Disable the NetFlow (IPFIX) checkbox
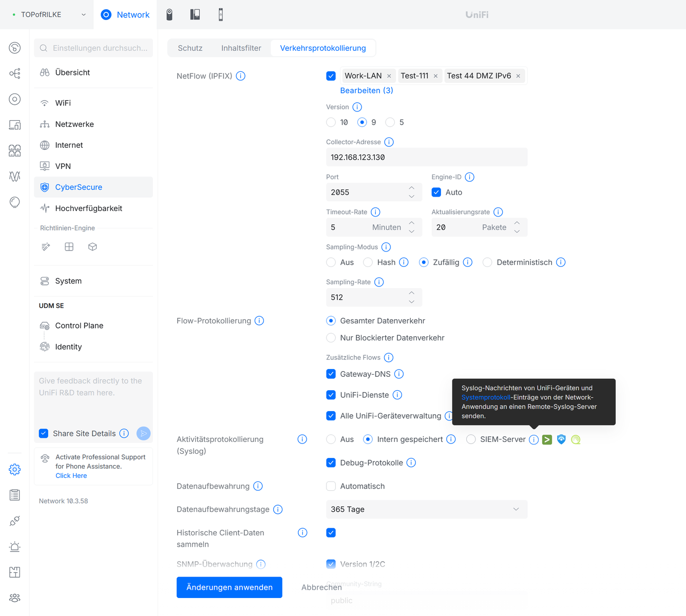The height and width of the screenshot is (616, 686). [331, 76]
